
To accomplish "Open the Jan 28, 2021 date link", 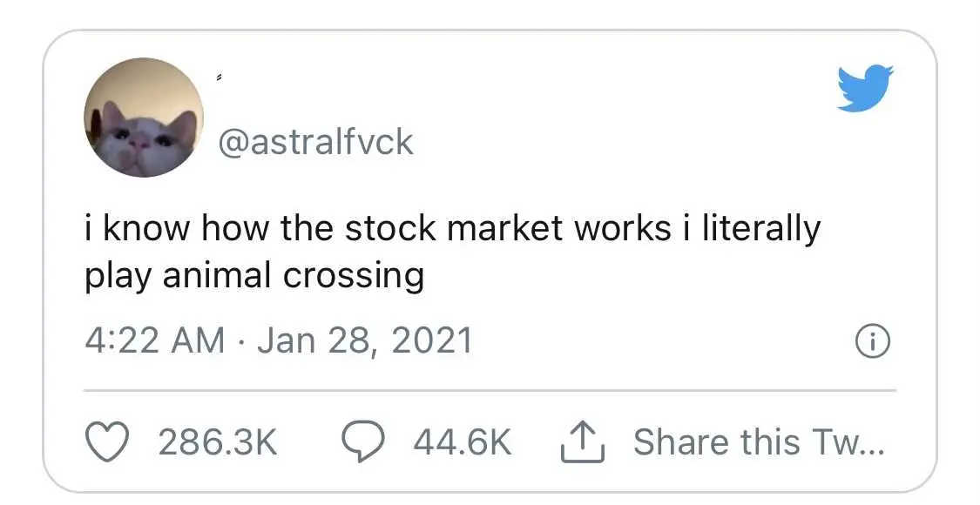I will tap(364, 342).
